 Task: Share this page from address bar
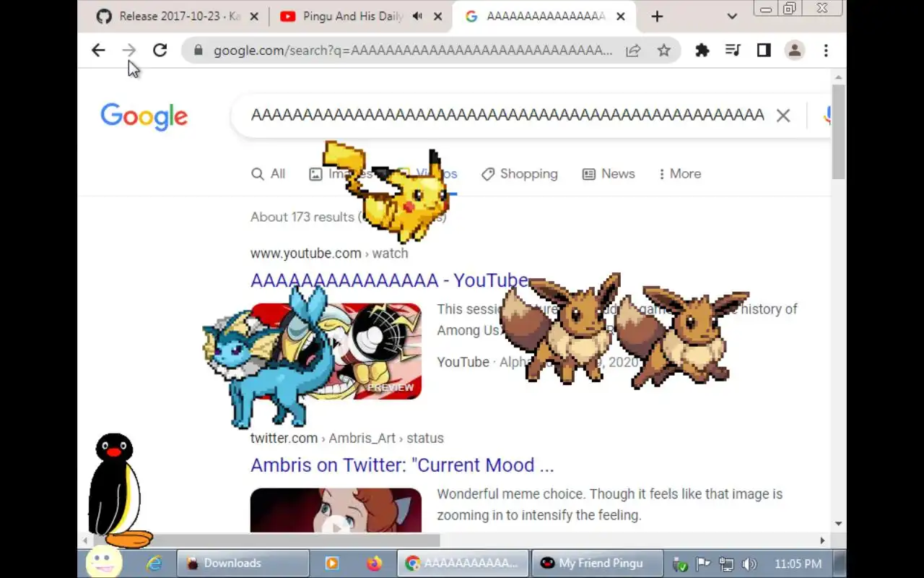click(x=633, y=50)
